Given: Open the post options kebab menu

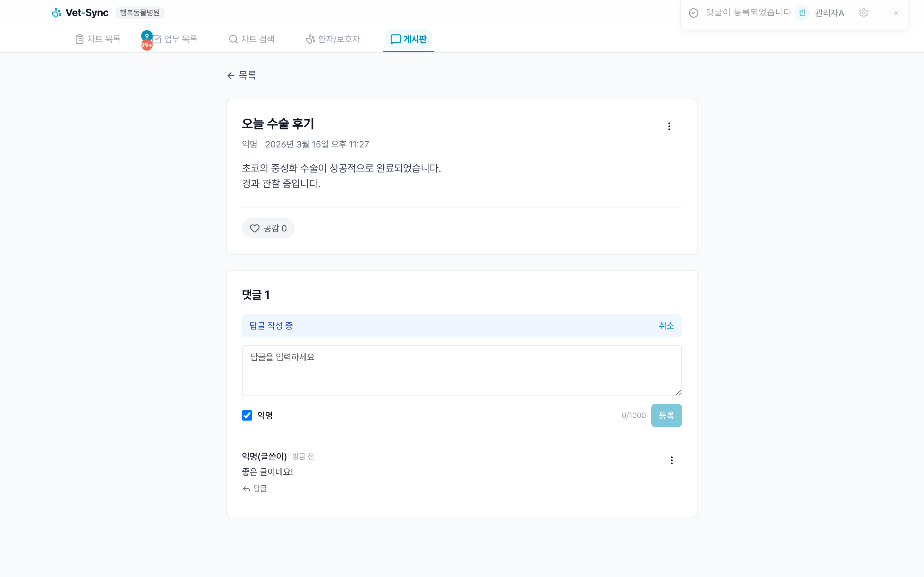Looking at the screenshot, I should pyautogui.click(x=669, y=126).
